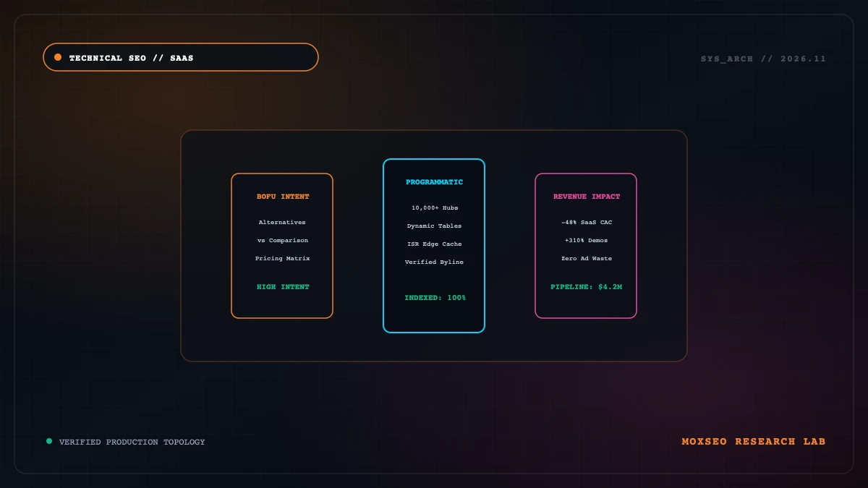Select "Alternatives" in the BOFU Intent card
The height and width of the screenshot is (488, 868).
pyautogui.click(x=282, y=222)
